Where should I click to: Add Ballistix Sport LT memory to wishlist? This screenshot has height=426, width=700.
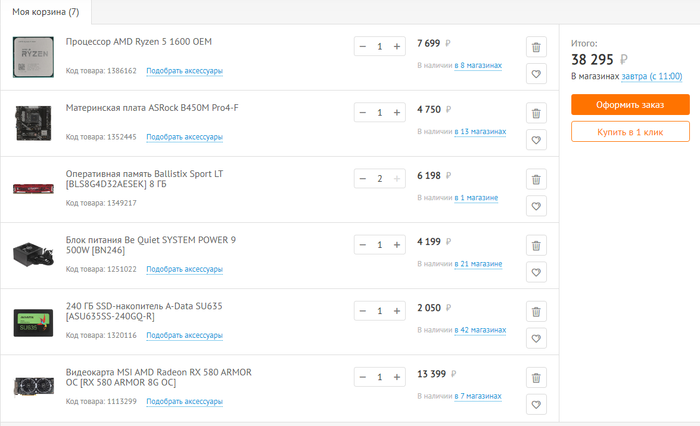pyautogui.click(x=536, y=206)
